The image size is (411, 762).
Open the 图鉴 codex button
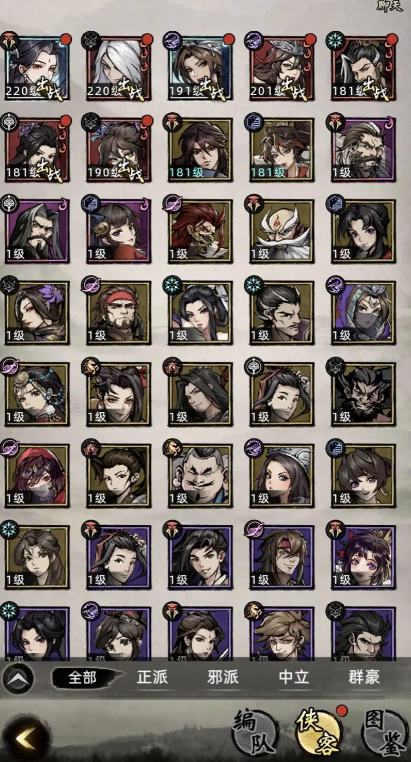(x=385, y=731)
